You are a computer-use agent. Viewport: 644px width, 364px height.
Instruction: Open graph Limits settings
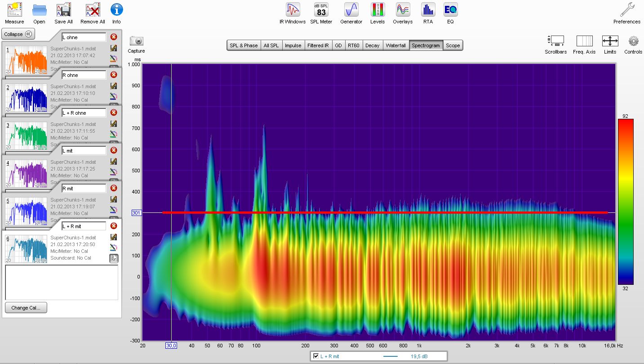click(610, 45)
